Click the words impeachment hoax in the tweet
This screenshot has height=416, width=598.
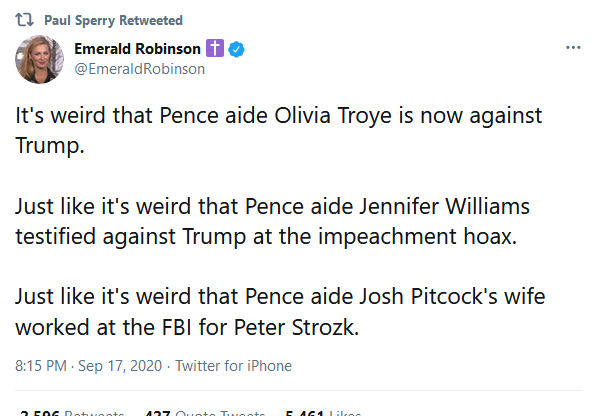tap(418, 236)
